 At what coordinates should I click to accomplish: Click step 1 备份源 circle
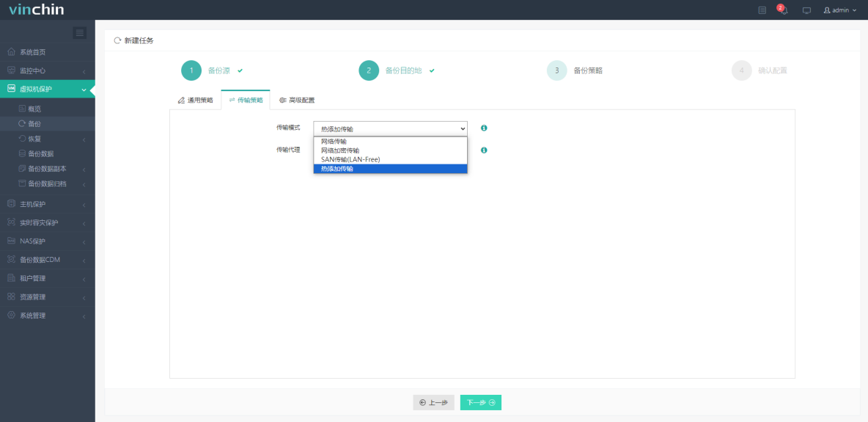click(191, 70)
